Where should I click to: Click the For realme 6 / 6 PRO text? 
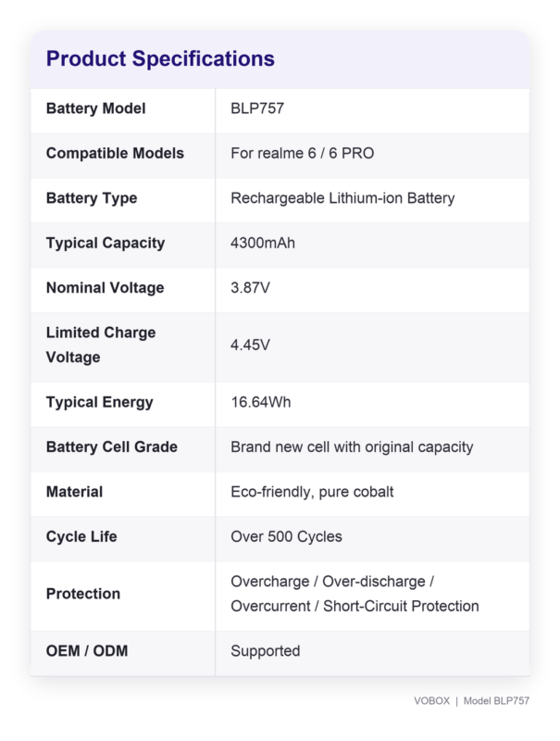(x=302, y=153)
